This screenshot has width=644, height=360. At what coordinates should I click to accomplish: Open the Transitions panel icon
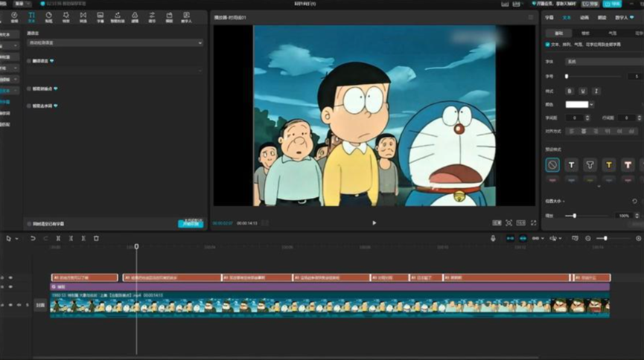(83, 17)
